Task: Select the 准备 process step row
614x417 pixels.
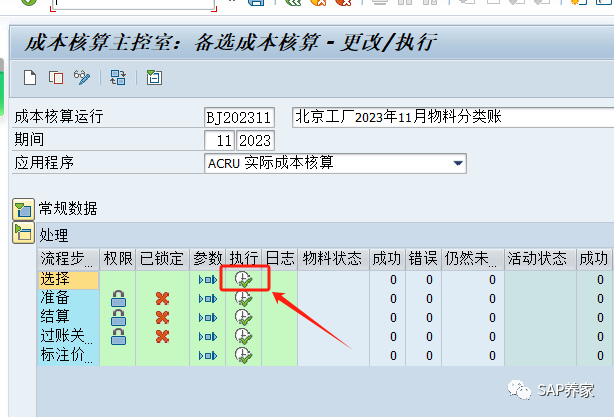Action: tap(68, 299)
